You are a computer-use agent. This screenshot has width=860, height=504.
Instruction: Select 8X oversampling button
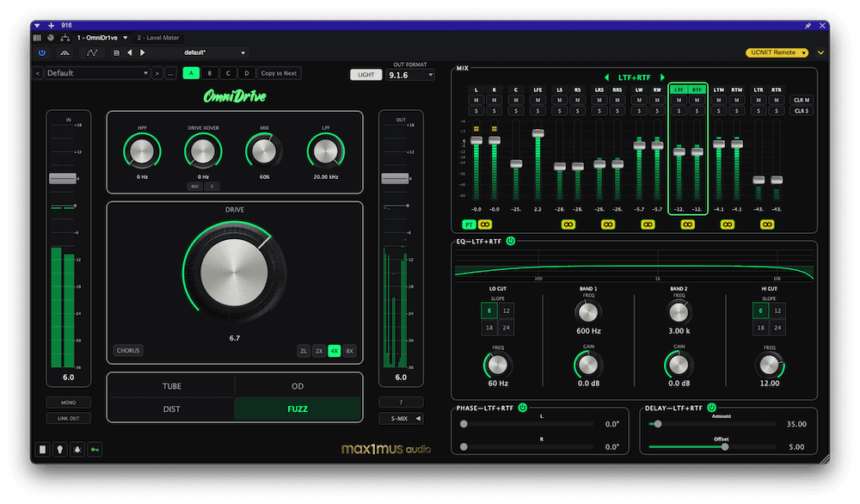(x=349, y=351)
